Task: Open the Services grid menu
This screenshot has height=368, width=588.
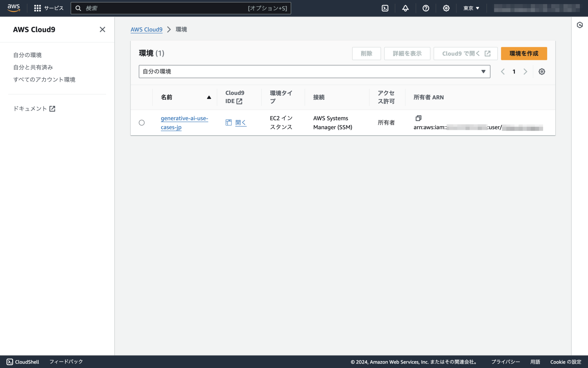Action: (x=37, y=8)
